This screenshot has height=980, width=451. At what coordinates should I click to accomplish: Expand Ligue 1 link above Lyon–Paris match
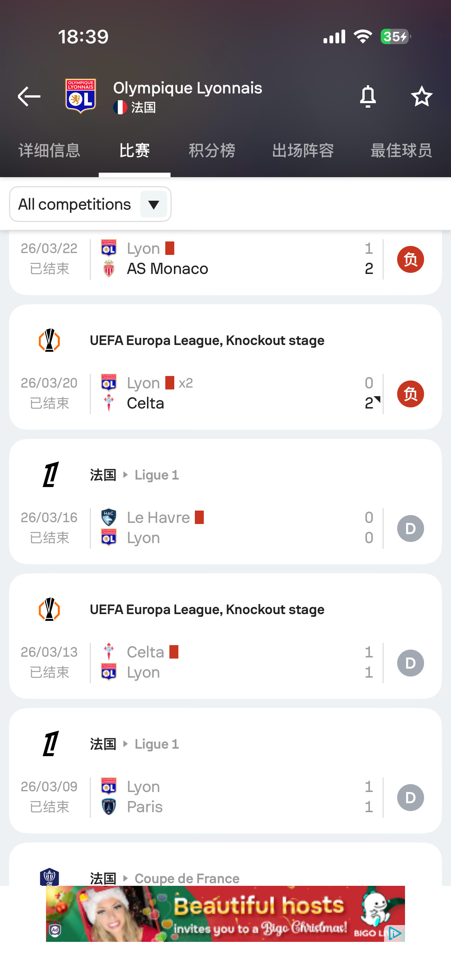click(x=156, y=744)
